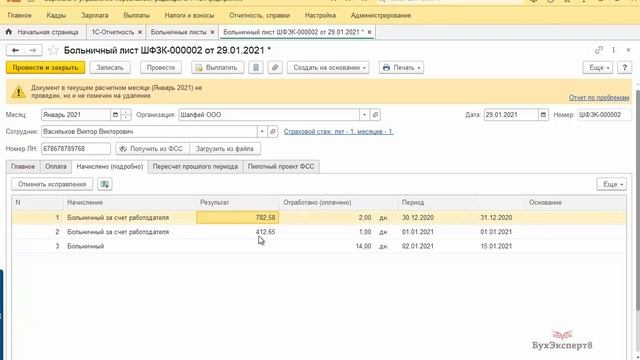640x360 pixels.
Task: Open the Страховой стаж link
Action: (338, 131)
